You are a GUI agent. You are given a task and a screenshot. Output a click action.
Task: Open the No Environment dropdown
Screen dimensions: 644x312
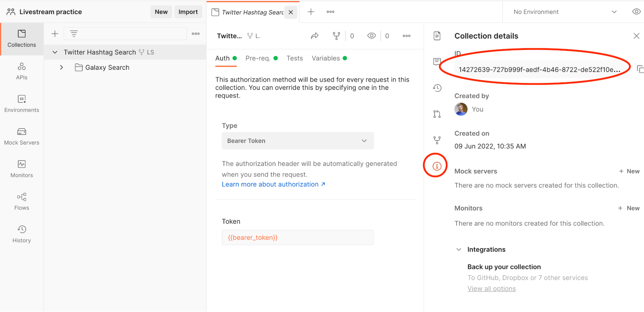pyautogui.click(x=565, y=12)
